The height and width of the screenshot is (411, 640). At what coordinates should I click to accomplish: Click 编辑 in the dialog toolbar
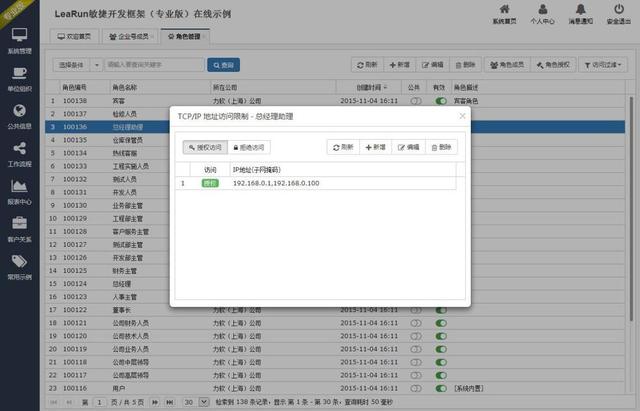(x=409, y=147)
